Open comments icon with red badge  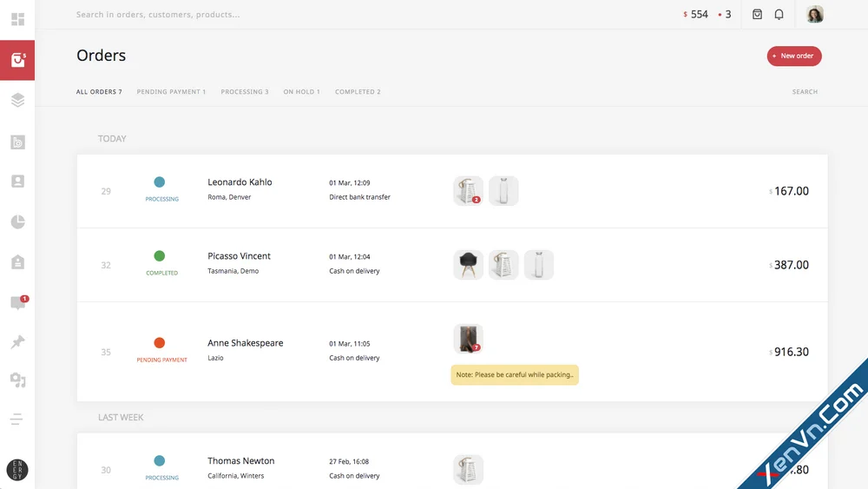point(18,302)
